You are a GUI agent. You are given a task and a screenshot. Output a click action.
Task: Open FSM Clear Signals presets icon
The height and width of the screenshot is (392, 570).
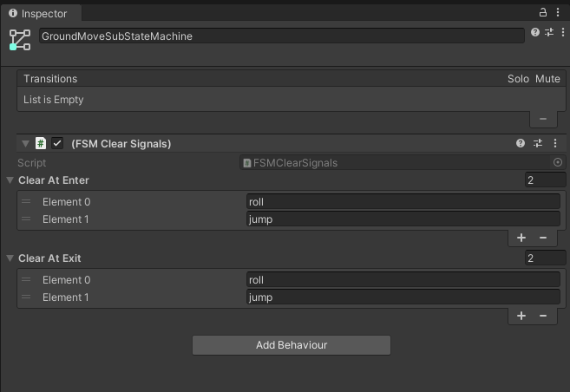click(538, 143)
